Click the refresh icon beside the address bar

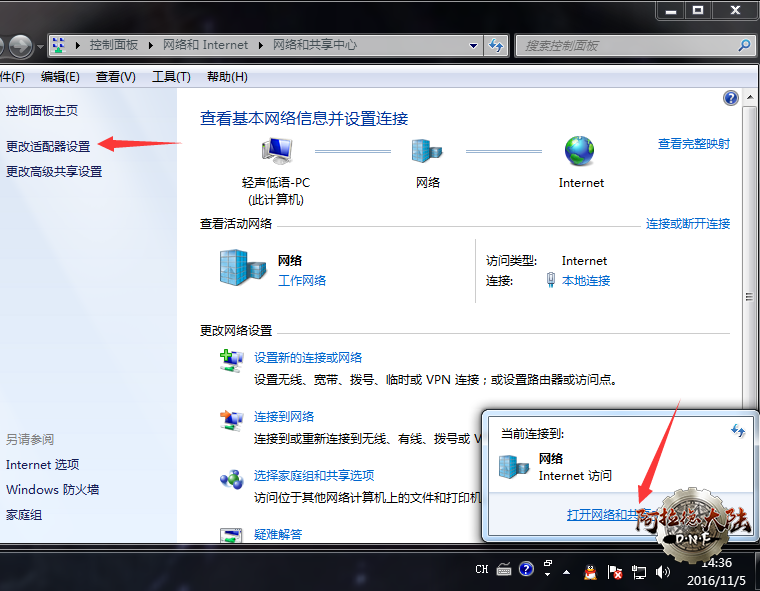point(496,45)
